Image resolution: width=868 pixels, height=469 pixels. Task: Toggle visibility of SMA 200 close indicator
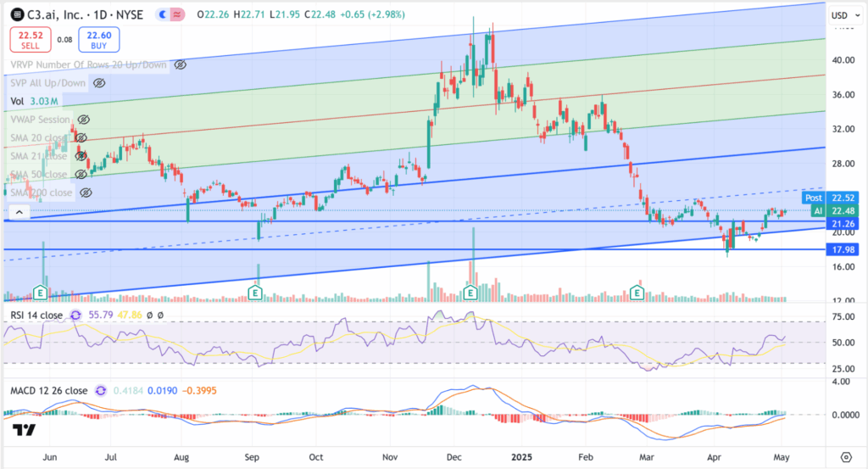point(86,193)
